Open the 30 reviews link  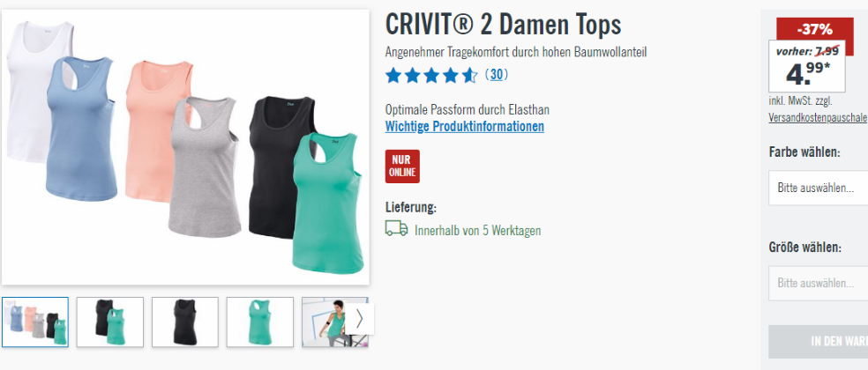tap(497, 75)
